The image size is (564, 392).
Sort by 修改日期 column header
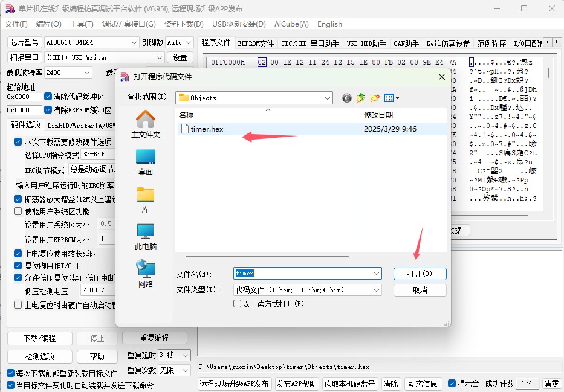(403, 115)
